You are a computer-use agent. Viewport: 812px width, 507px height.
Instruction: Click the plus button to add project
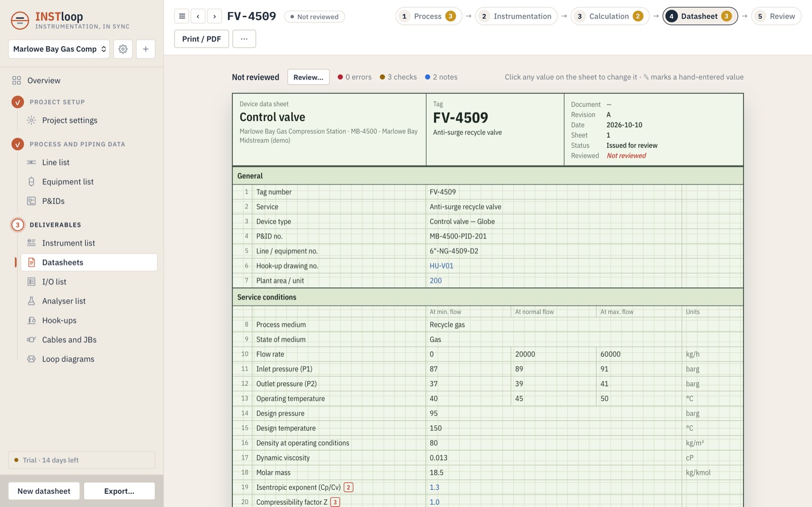[146, 49]
